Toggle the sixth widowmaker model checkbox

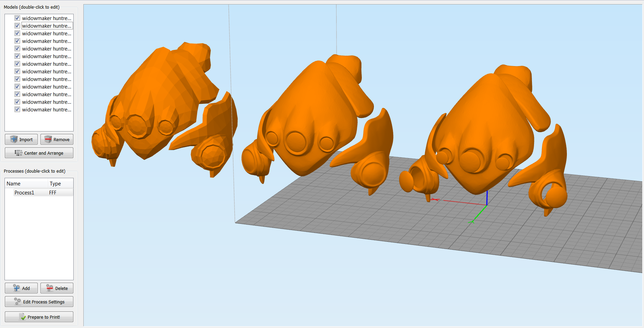tap(17, 56)
